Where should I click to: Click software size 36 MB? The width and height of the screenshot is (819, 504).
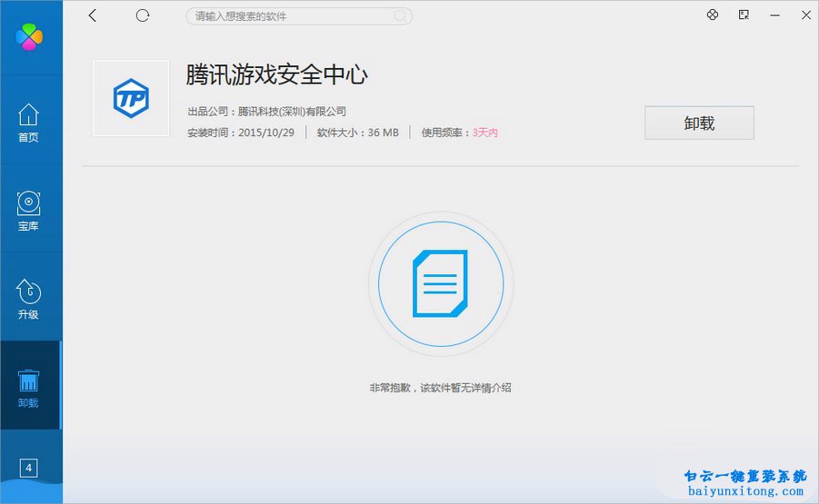[x=383, y=133]
